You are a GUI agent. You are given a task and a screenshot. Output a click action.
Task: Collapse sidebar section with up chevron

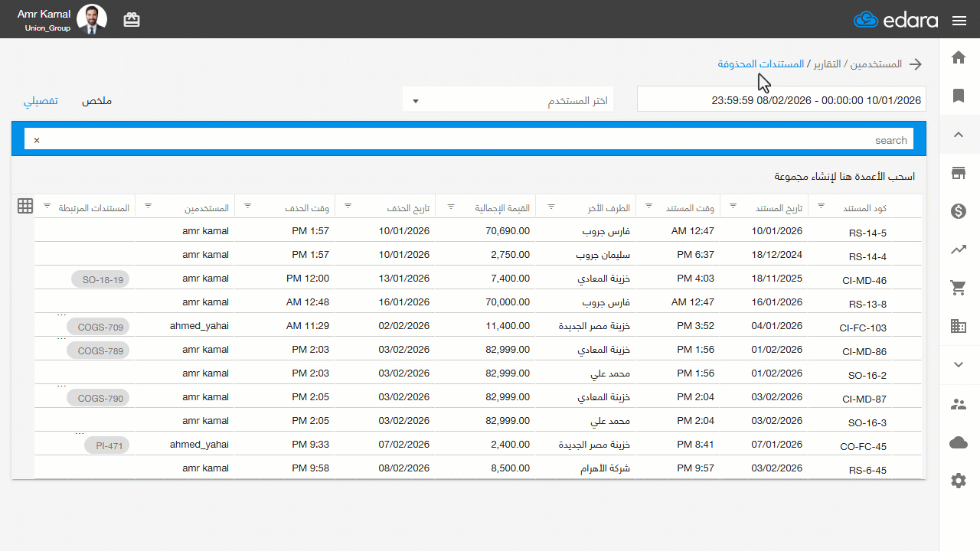click(x=959, y=135)
